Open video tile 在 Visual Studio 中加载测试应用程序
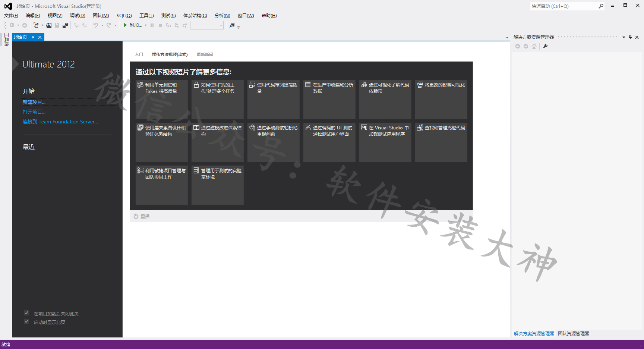 (x=385, y=142)
